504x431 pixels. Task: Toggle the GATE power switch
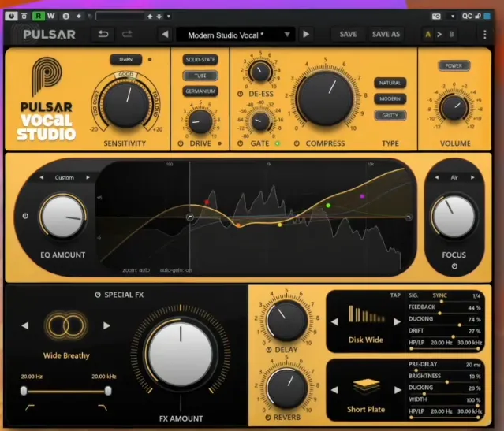(x=240, y=143)
